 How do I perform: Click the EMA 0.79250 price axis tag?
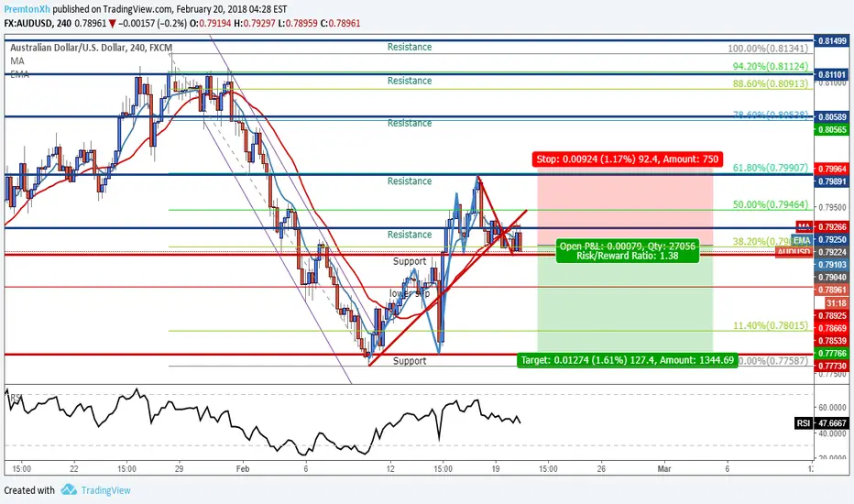coord(821,240)
